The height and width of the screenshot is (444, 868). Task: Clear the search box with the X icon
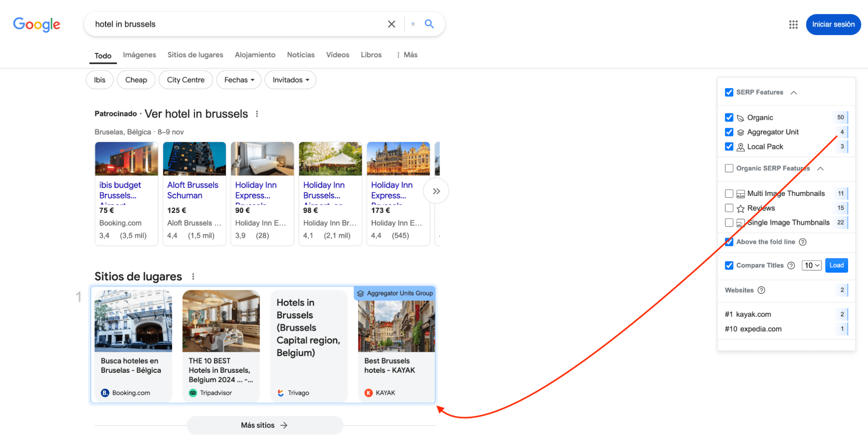point(391,24)
